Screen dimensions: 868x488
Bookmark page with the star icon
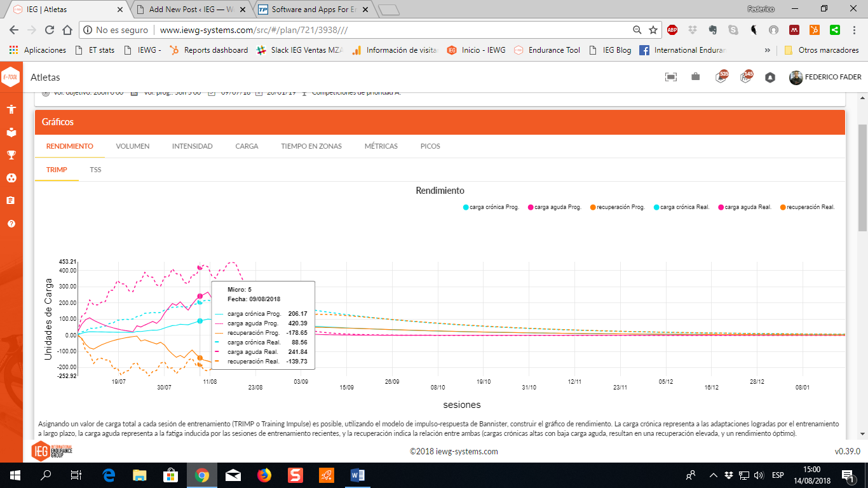coord(653,30)
